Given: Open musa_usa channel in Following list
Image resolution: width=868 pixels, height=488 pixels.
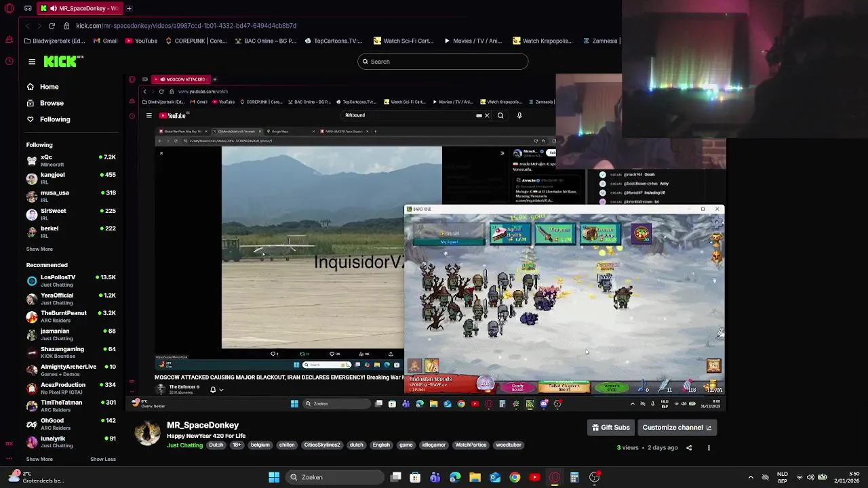Looking at the screenshot, I should pyautogui.click(x=71, y=196).
